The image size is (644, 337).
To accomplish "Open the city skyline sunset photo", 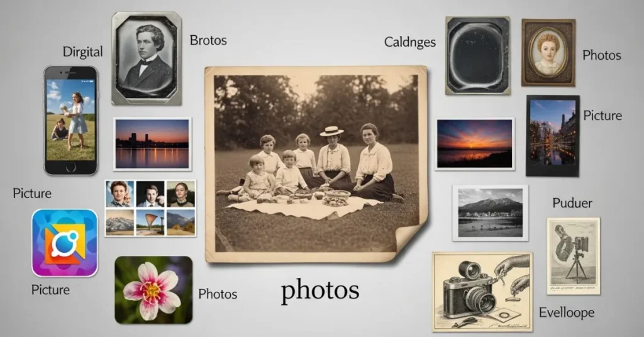I will click(152, 144).
